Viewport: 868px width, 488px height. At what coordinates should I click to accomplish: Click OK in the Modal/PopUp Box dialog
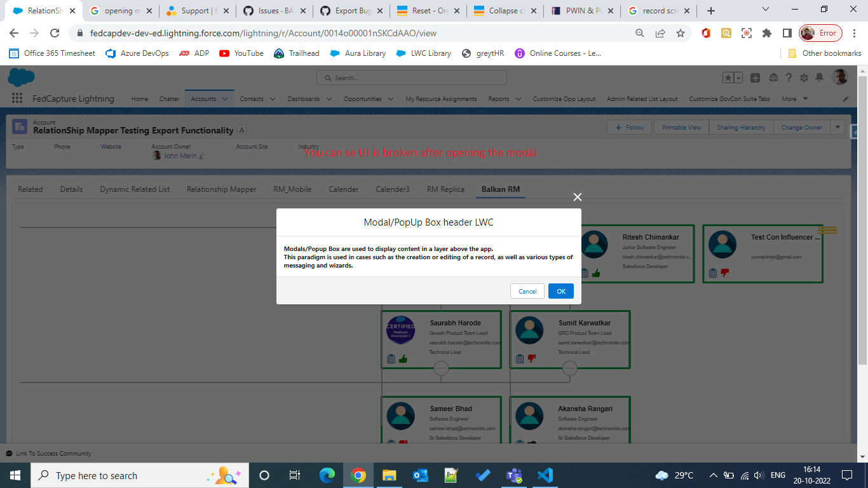560,290
